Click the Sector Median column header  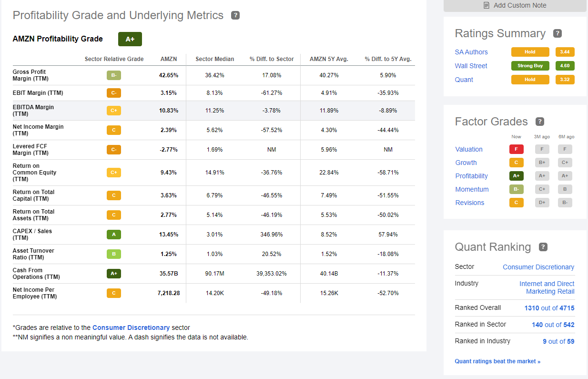click(x=215, y=59)
